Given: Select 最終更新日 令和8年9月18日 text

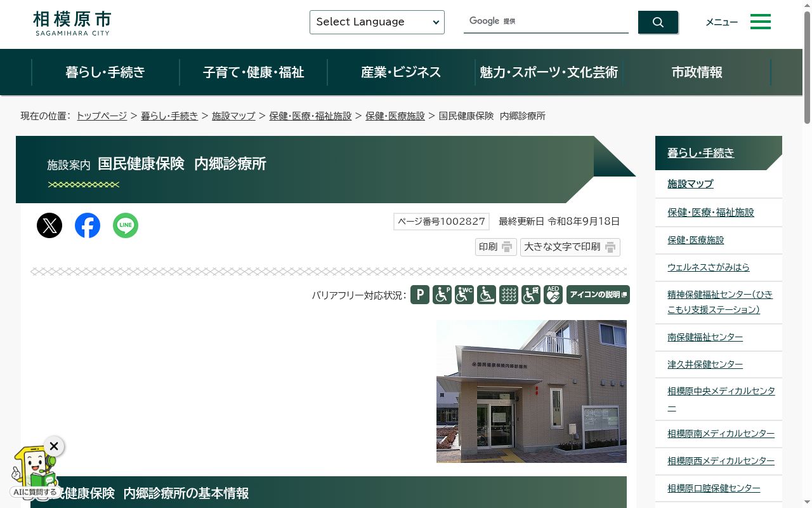Looking at the screenshot, I should click(x=559, y=222).
